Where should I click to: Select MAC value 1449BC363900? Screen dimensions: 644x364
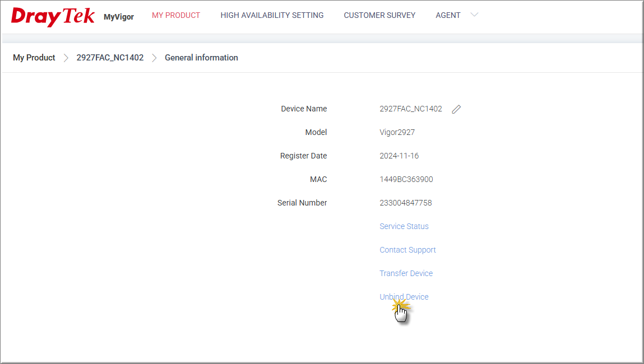[x=406, y=179]
